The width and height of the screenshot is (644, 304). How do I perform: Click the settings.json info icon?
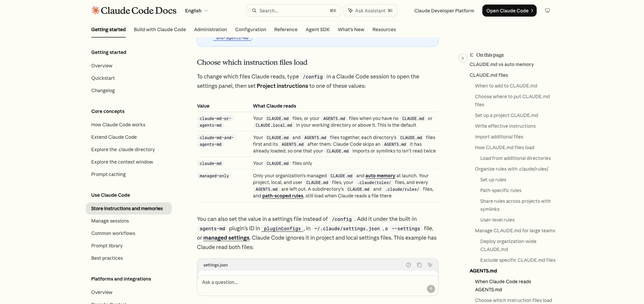409,265
